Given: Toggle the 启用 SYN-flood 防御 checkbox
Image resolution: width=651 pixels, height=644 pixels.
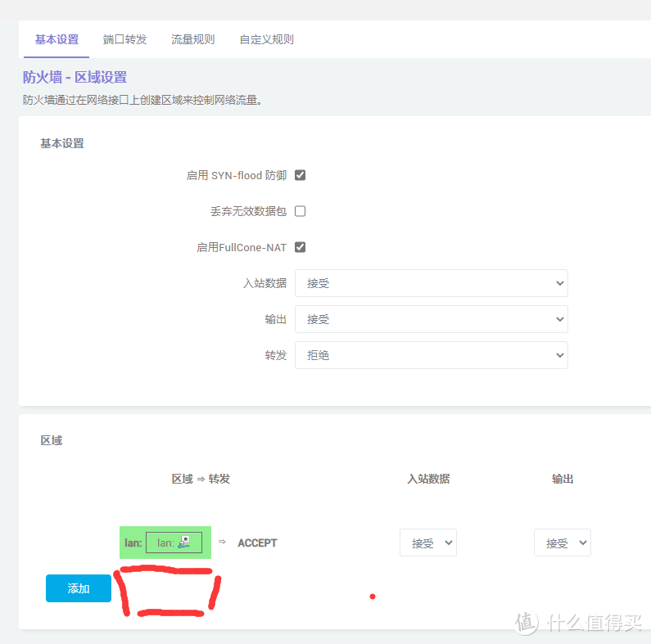Looking at the screenshot, I should pyautogui.click(x=300, y=175).
